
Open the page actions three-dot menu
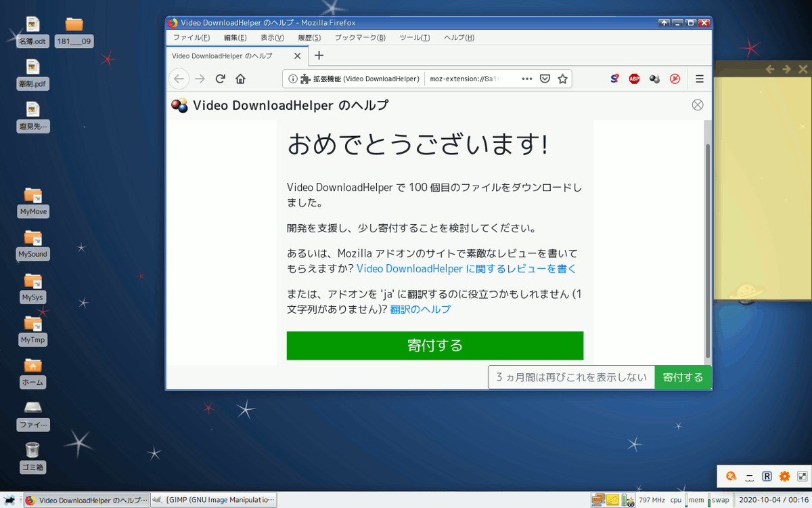click(x=527, y=79)
